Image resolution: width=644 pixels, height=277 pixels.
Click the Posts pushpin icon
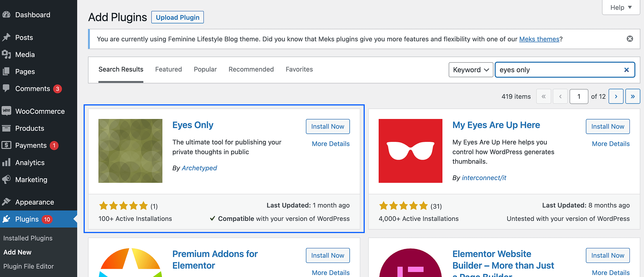coord(6,37)
